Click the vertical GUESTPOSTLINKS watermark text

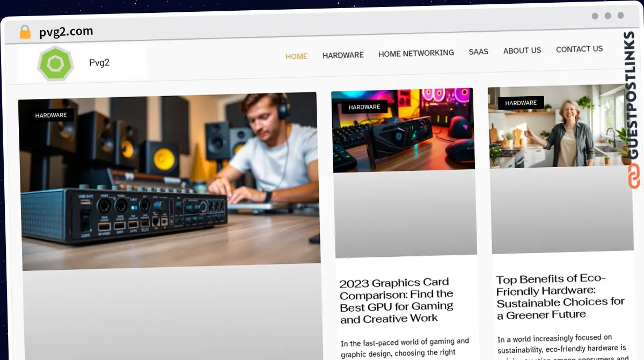(630, 96)
